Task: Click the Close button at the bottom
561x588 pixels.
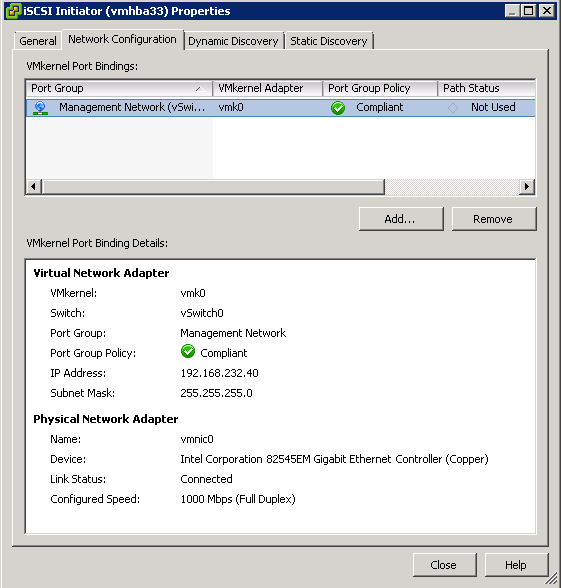Action: pos(445,565)
